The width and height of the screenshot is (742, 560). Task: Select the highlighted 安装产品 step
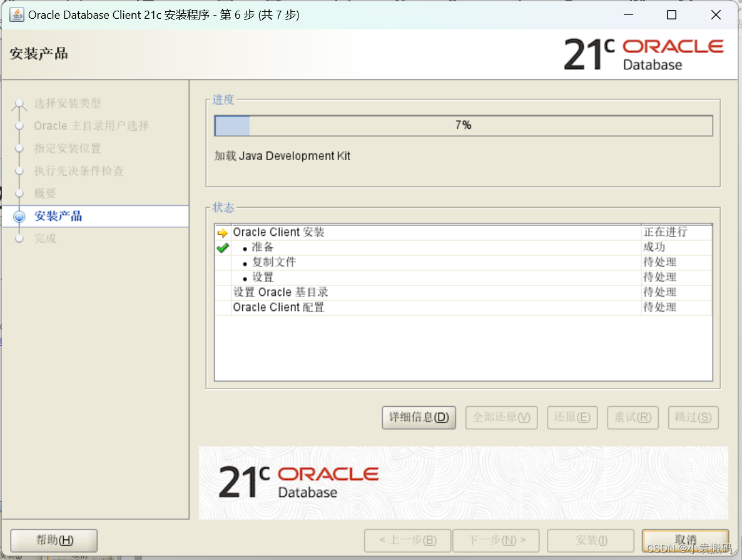(95, 216)
